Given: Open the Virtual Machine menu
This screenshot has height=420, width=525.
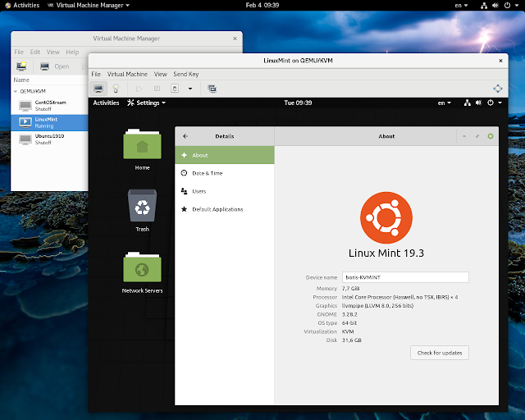Looking at the screenshot, I should [x=127, y=74].
